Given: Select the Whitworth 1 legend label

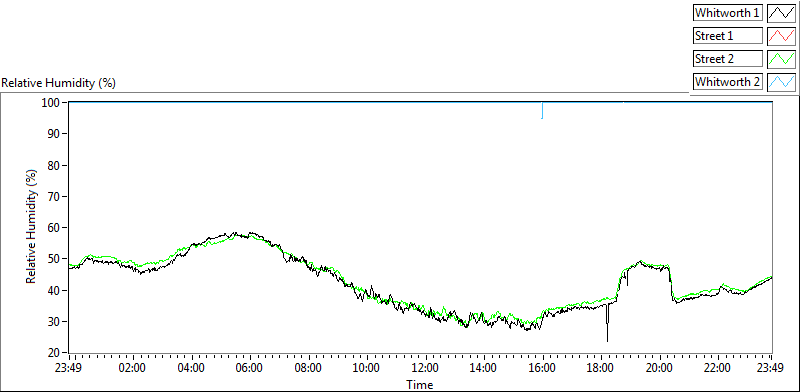Looking at the screenshot, I should [728, 13].
